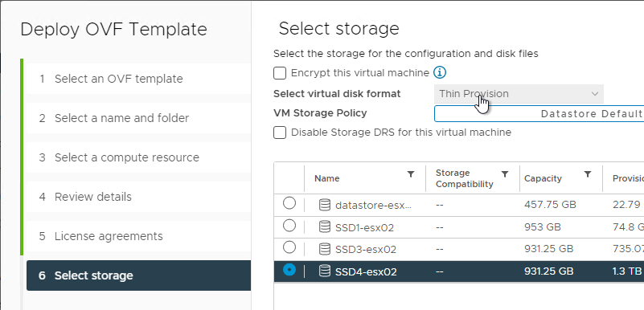Click the Storage Compatibility filter icon
The width and height of the screenshot is (644, 310).
[505, 174]
